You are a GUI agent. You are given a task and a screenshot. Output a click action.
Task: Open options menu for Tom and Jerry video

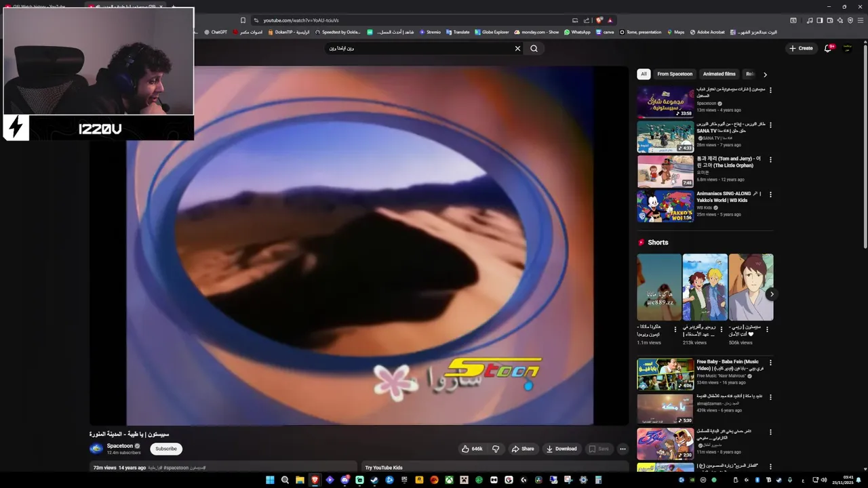[770, 160]
